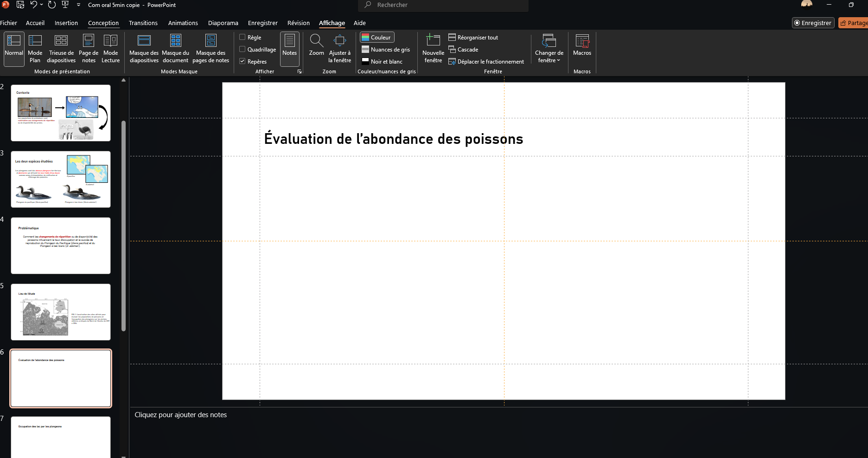Expand the Changer de fenêtre dropdown

549,49
